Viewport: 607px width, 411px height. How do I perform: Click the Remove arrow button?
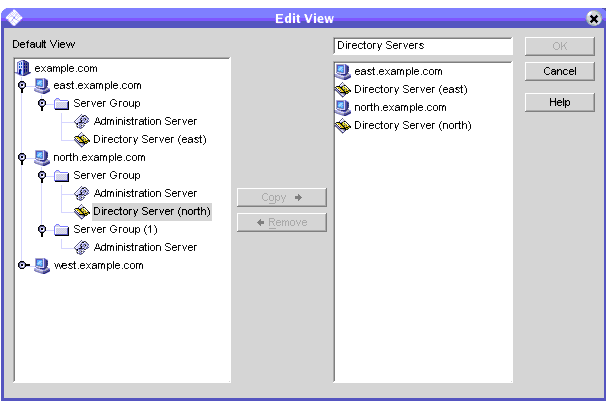pos(282,223)
